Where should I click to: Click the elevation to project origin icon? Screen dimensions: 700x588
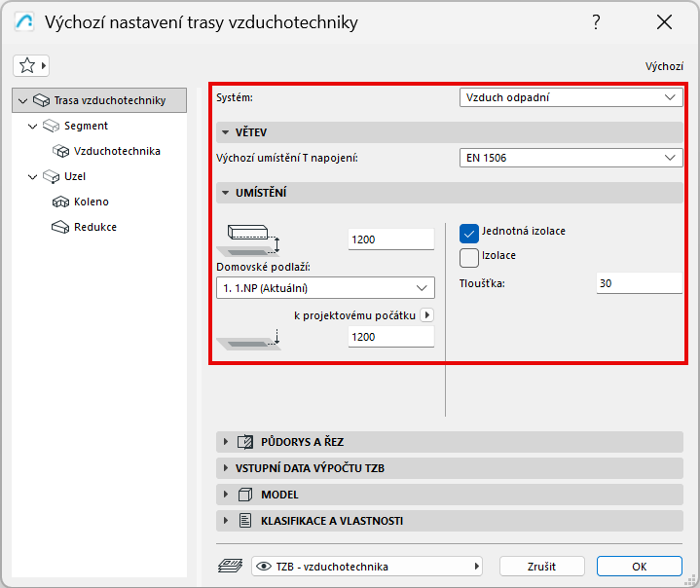249,340
